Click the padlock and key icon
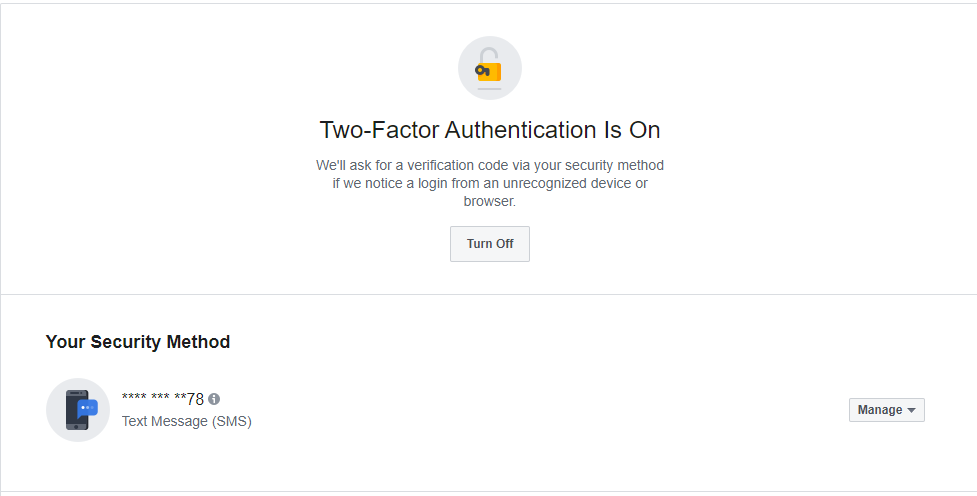Image resolution: width=977 pixels, height=496 pixels. (x=489, y=69)
